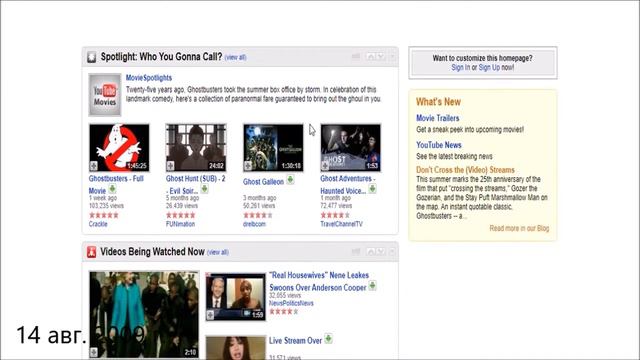Play the Ghostbusters logo thumbnail

pyautogui.click(x=119, y=148)
